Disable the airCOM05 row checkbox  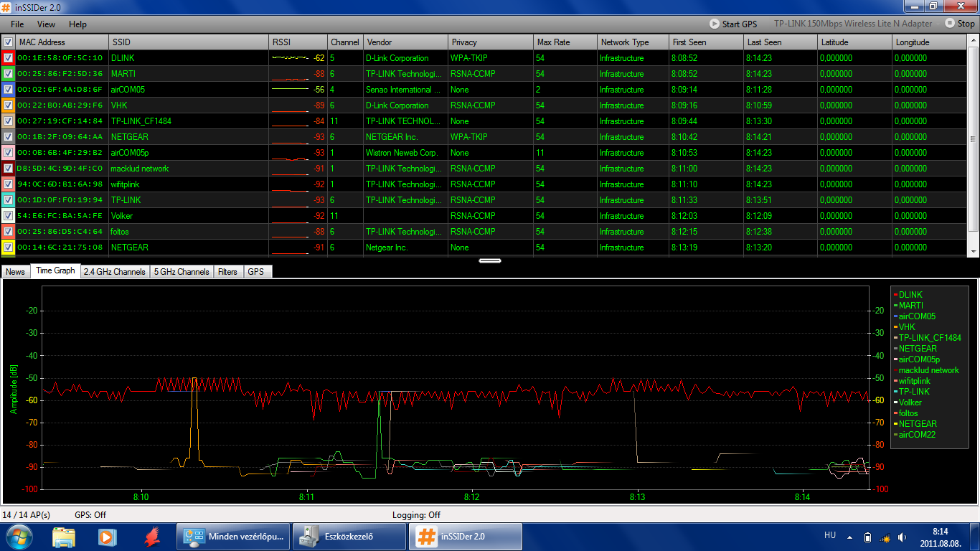click(8, 90)
